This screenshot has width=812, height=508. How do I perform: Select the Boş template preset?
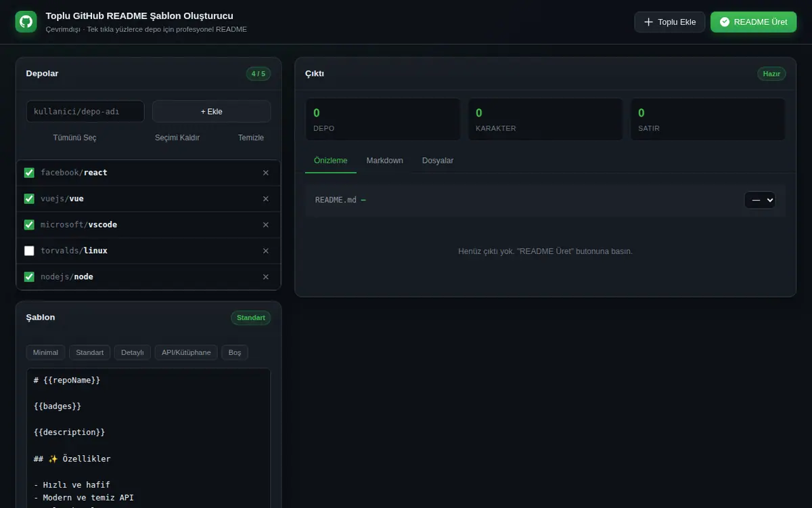coord(235,352)
